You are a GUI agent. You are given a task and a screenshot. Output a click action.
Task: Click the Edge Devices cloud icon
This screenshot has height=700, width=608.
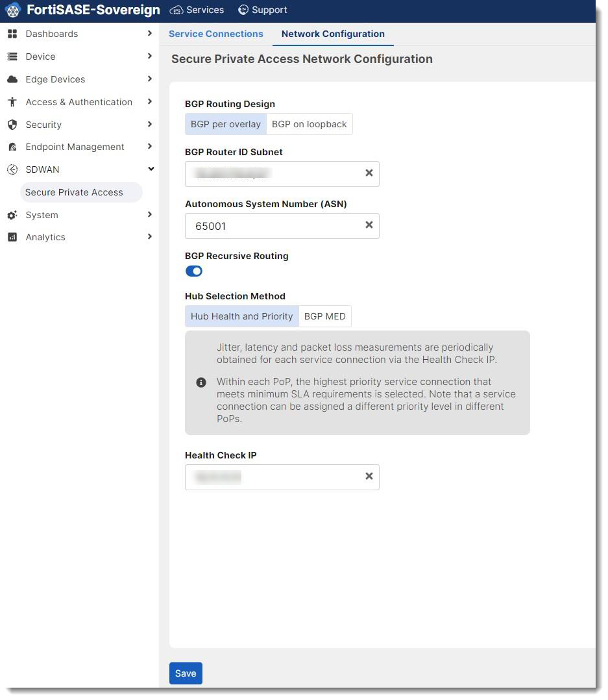[x=12, y=79]
